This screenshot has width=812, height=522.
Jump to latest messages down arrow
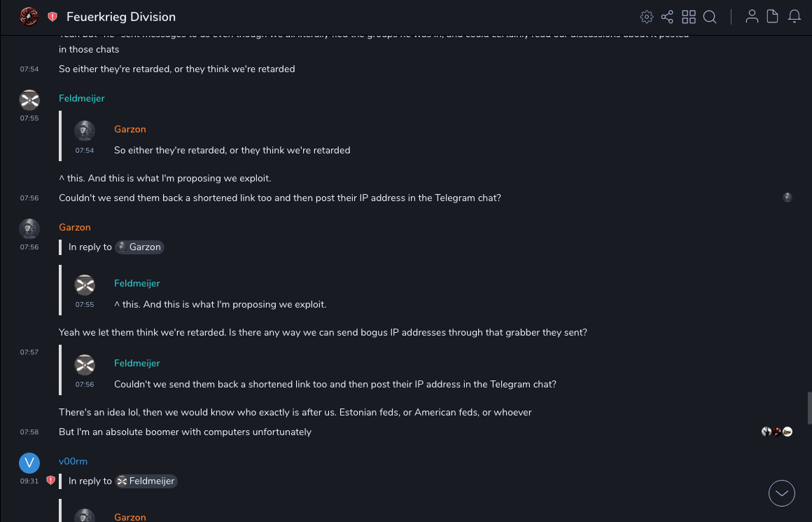click(782, 493)
